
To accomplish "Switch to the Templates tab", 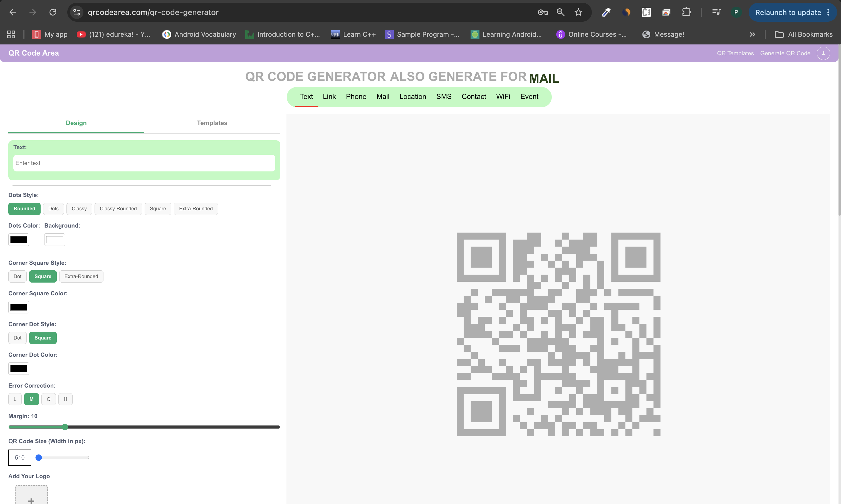I will [212, 123].
